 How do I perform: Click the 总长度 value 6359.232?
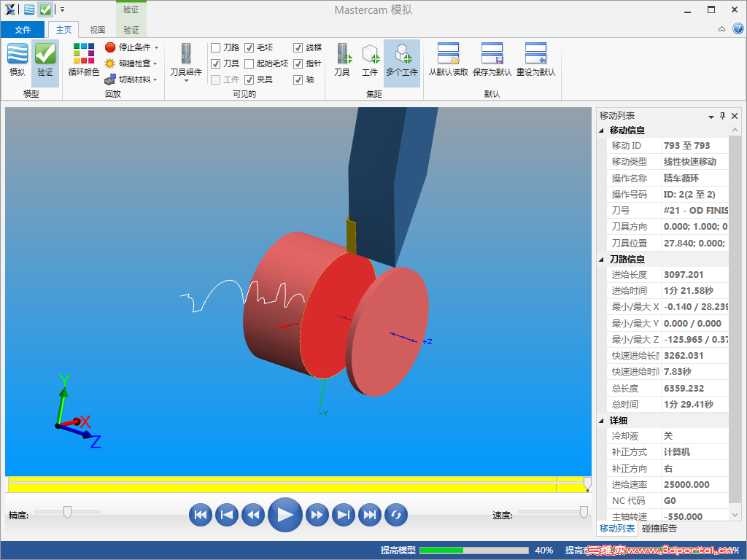[x=684, y=388]
